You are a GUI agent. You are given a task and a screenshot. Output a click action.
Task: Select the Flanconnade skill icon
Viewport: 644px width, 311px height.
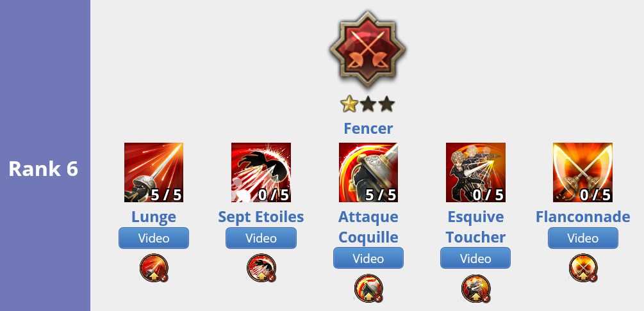click(582, 172)
